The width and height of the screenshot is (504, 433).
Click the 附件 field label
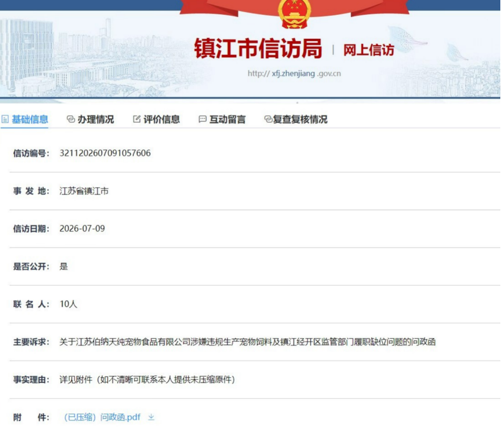(31, 417)
